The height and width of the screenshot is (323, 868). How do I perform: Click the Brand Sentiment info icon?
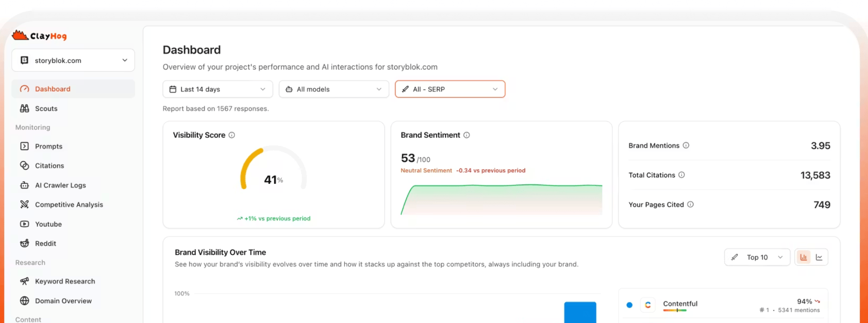coord(467,135)
